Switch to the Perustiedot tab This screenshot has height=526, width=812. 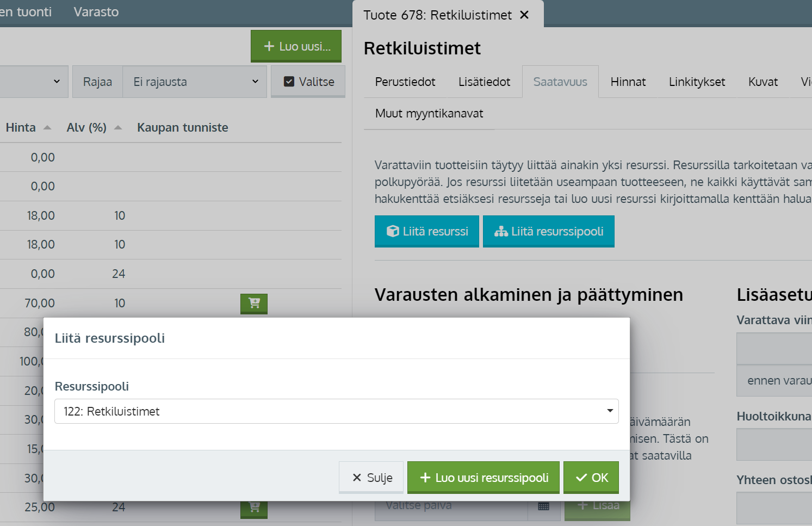[405, 82]
